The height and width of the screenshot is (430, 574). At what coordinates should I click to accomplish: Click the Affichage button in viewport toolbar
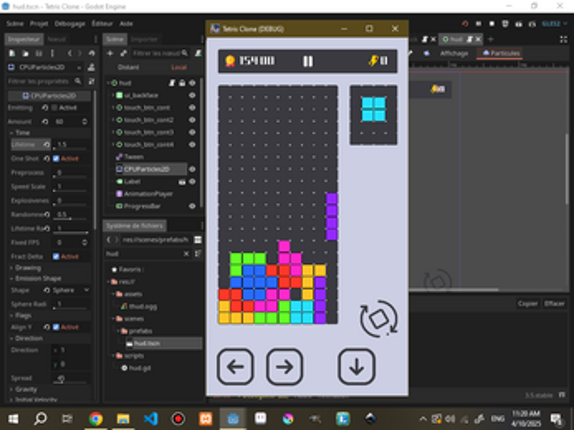coord(454,53)
